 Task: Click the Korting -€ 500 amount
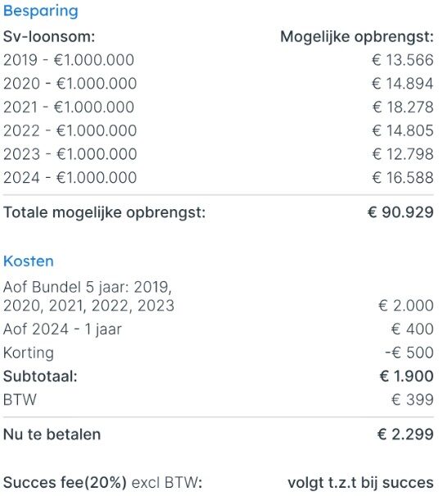tap(410, 353)
